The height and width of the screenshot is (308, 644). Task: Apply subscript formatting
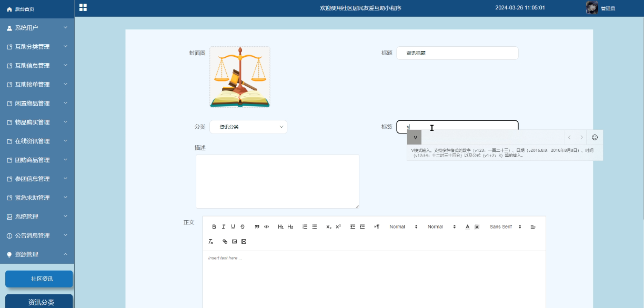[329, 227]
